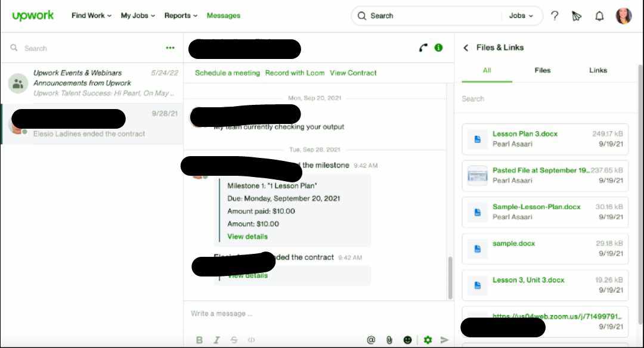Open message settings gear icon
This screenshot has width=644, height=348.
[428, 340]
